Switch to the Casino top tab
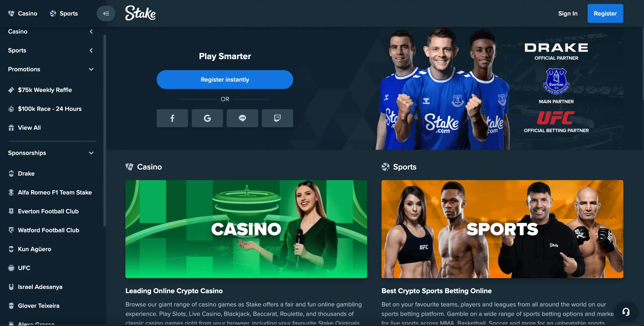This screenshot has width=644, height=326. point(23,13)
